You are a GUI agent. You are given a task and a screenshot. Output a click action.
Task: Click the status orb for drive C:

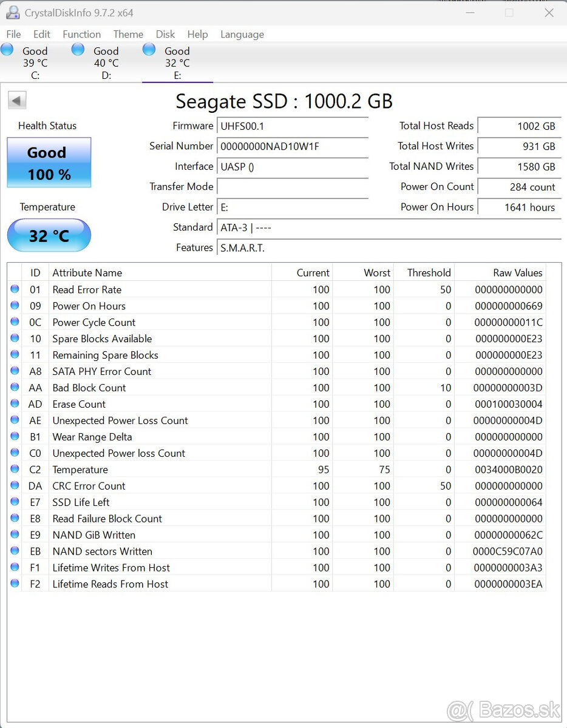(7, 50)
